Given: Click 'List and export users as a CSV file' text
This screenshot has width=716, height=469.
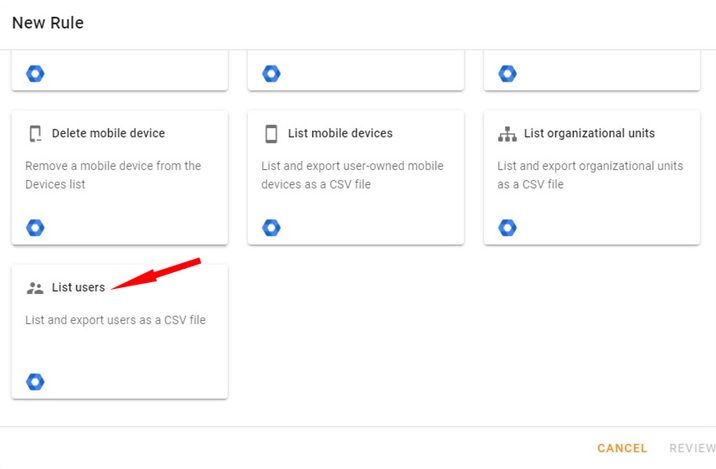Looking at the screenshot, I should [116, 320].
